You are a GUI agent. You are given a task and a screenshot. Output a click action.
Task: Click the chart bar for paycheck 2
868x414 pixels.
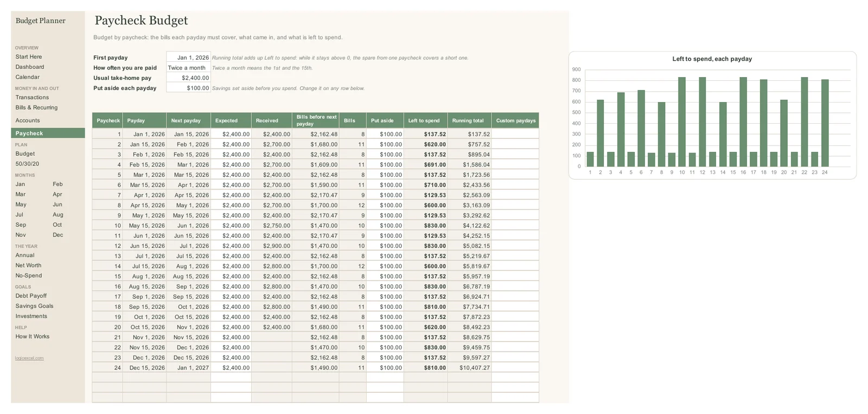point(600,133)
